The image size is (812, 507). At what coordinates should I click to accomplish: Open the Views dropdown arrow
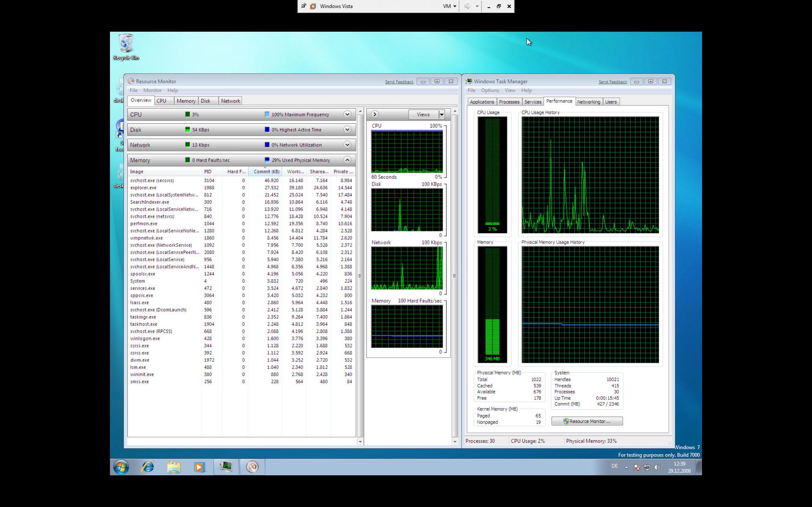pos(441,115)
